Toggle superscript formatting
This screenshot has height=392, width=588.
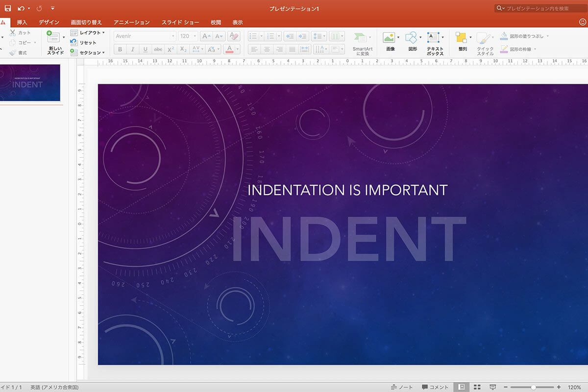(x=171, y=49)
